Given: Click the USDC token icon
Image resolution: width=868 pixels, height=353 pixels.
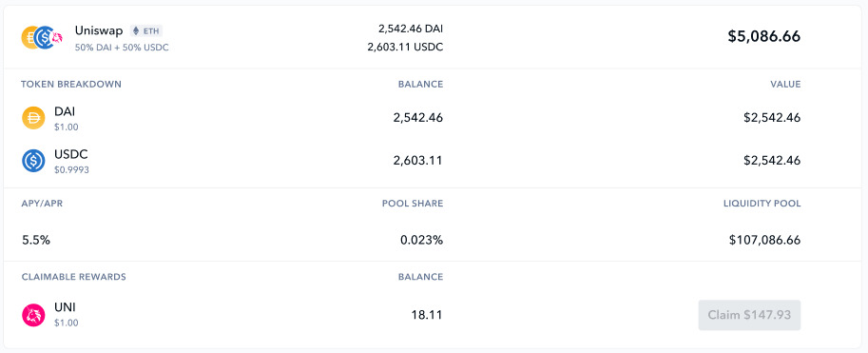Looking at the screenshot, I should coord(33,161).
